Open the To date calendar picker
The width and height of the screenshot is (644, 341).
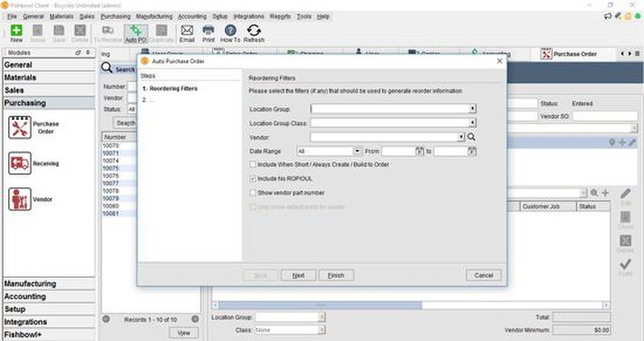pos(472,151)
